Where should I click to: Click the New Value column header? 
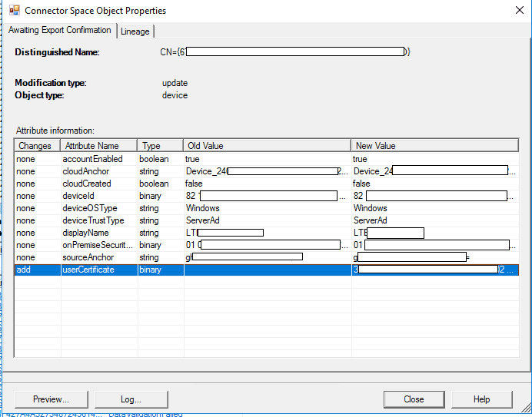[434, 146]
